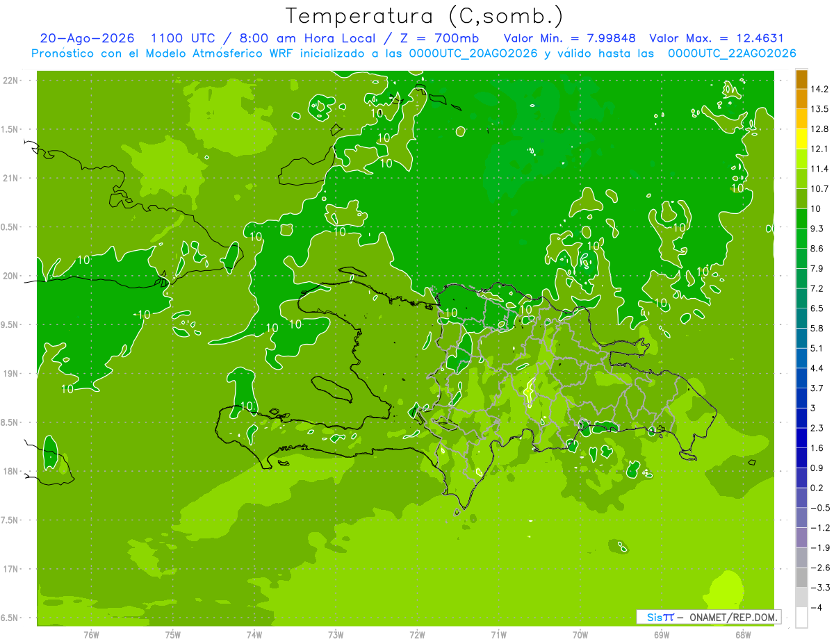The image size is (834, 644).
Task: Select the "11.4" color scale value
Action: click(820, 169)
